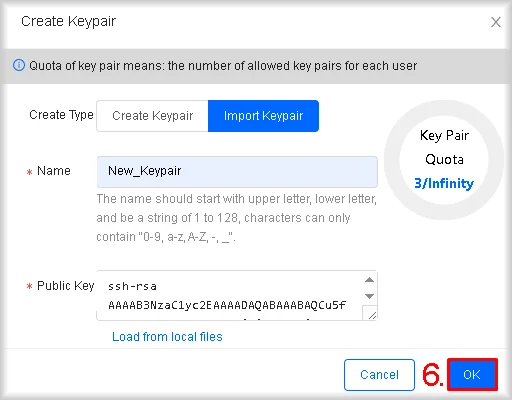512x400 pixels.
Task: Click the Name field label
Action: click(x=54, y=171)
